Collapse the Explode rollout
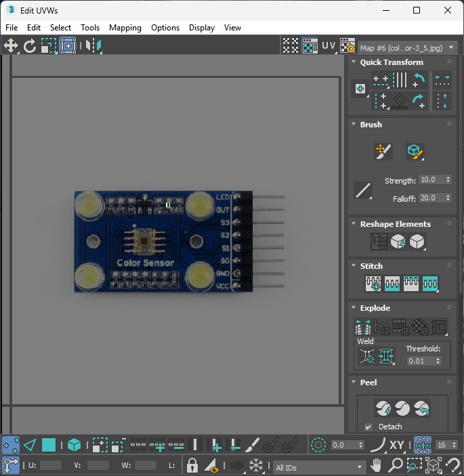The width and height of the screenshot is (464, 476). tap(354, 307)
